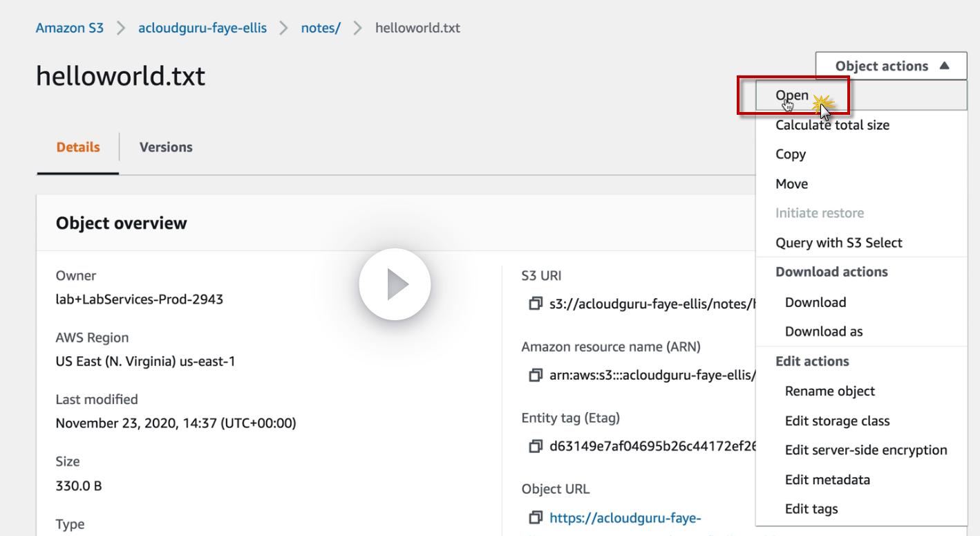Open the Object URL link
The width and height of the screenshot is (980, 536).
click(x=625, y=518)
